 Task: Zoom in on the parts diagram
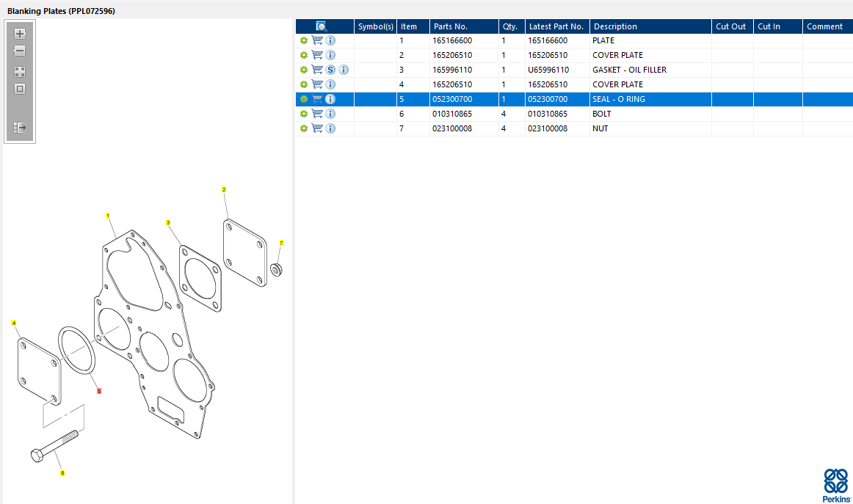pyautogui.click(x=20, y=34)
